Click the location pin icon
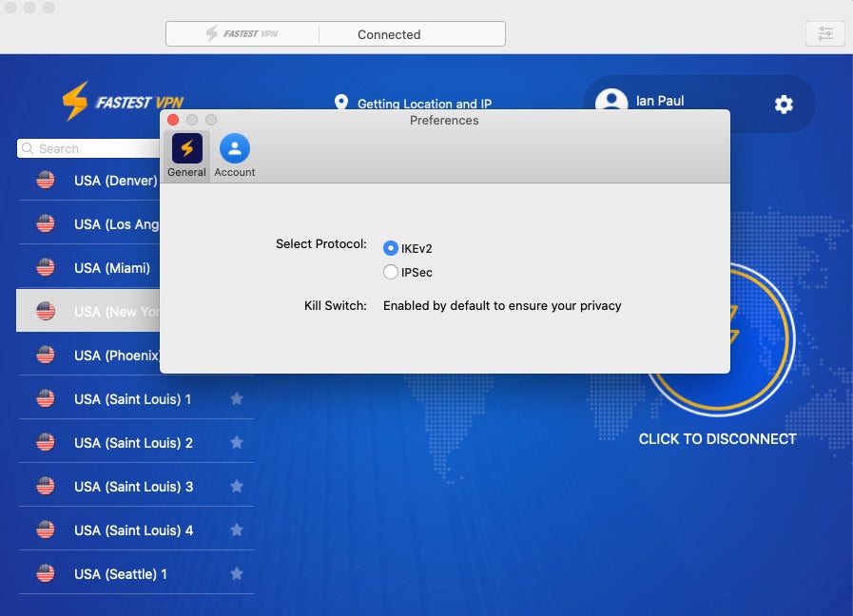 (x=341, y=103)
